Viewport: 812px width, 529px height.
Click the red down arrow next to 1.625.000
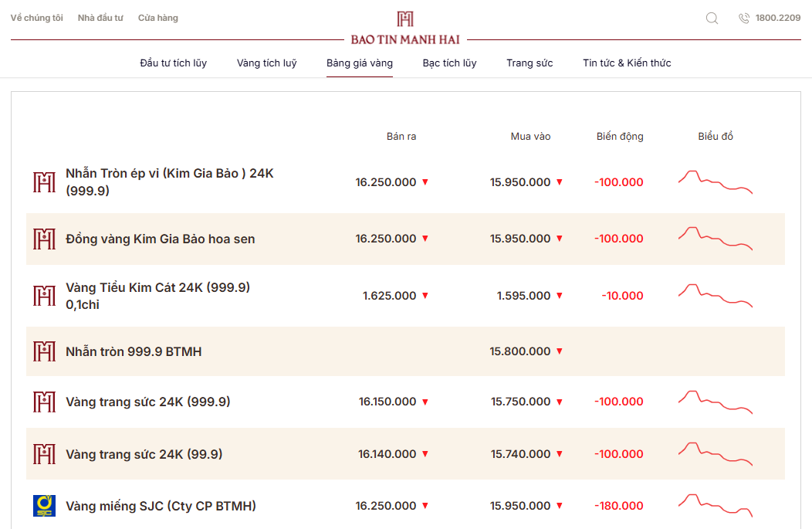coord(425,295)
